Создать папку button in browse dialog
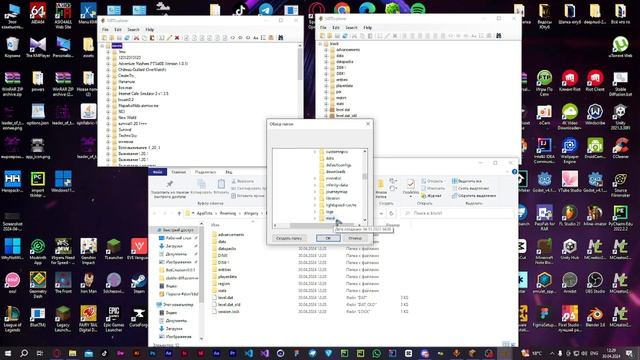Image resolution: width=640 pixels, height=360 pixels. (x=289, y=238)
